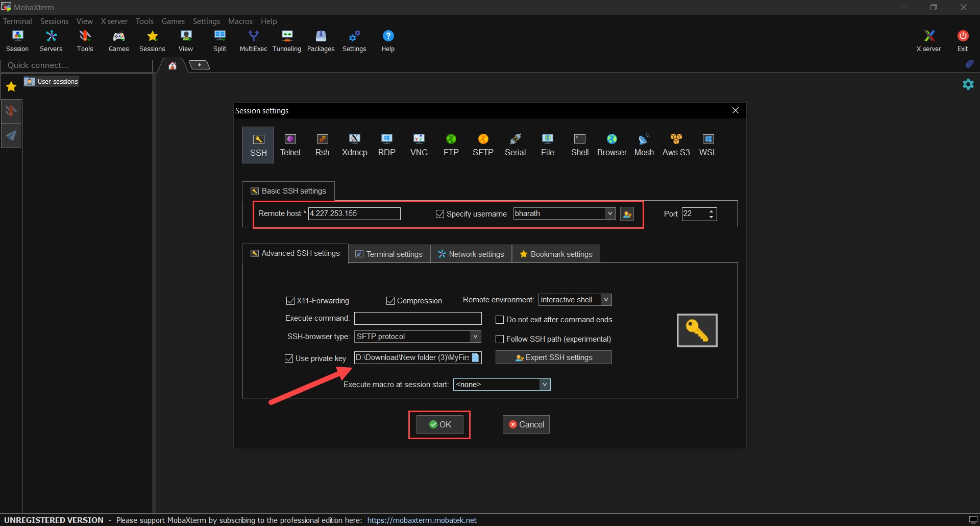Switch to the Bookmark settings tab
Viewport: 980px width, 526px height.
tap(556, 254)
